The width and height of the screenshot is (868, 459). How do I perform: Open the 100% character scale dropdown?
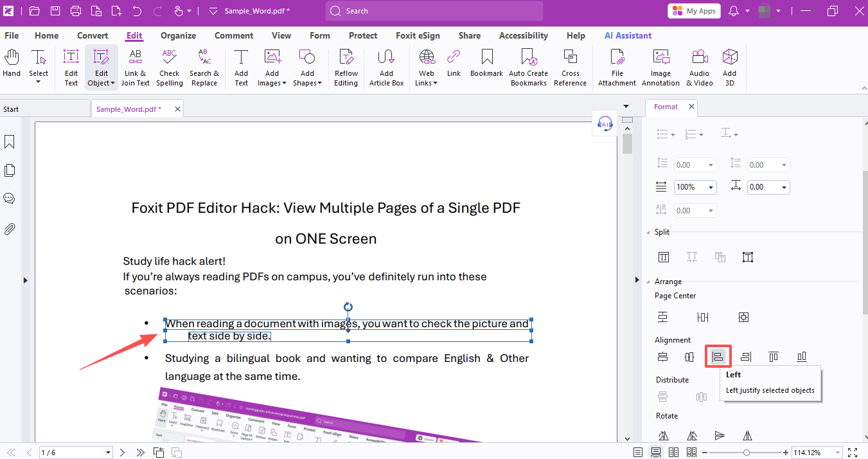coord(711,188)
